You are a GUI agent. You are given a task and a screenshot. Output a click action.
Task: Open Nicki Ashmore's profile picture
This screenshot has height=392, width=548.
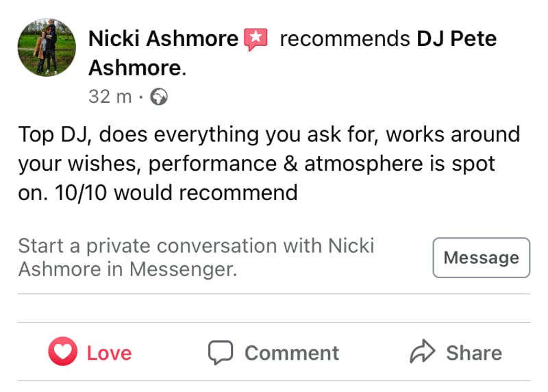(47, 47)
